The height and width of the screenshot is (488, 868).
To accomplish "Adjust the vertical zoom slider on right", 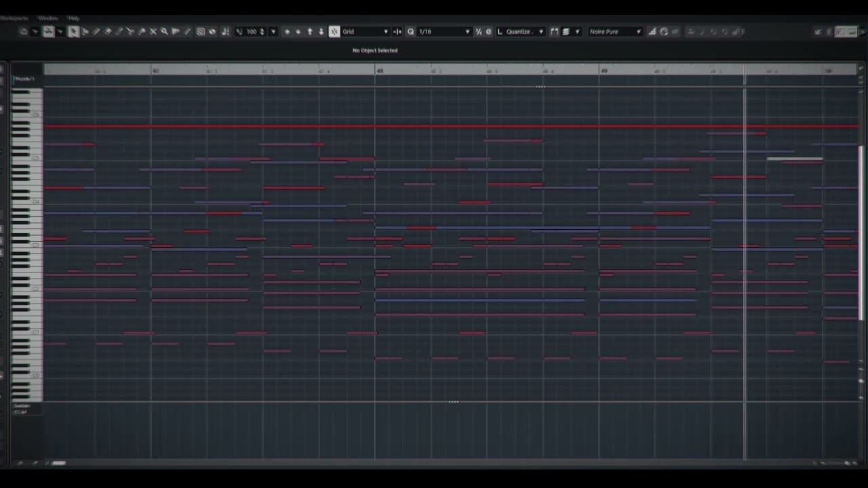I will point(861,381).
